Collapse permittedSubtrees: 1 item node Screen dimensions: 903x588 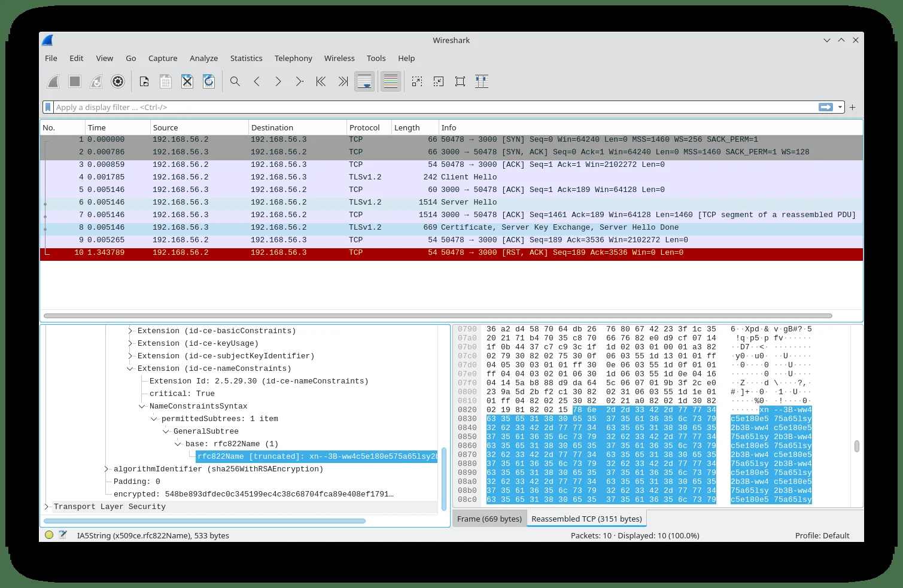pos(154,419)
